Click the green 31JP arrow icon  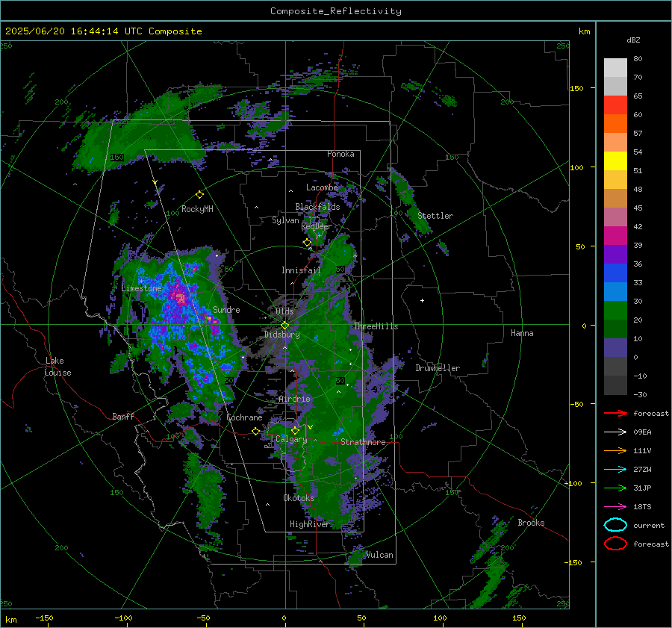coord(615,488)
